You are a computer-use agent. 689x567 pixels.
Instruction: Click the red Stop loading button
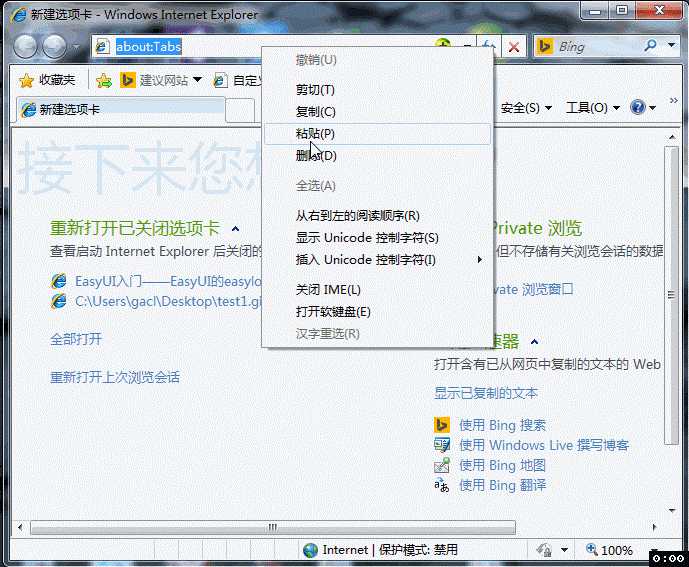pos(513,47)
